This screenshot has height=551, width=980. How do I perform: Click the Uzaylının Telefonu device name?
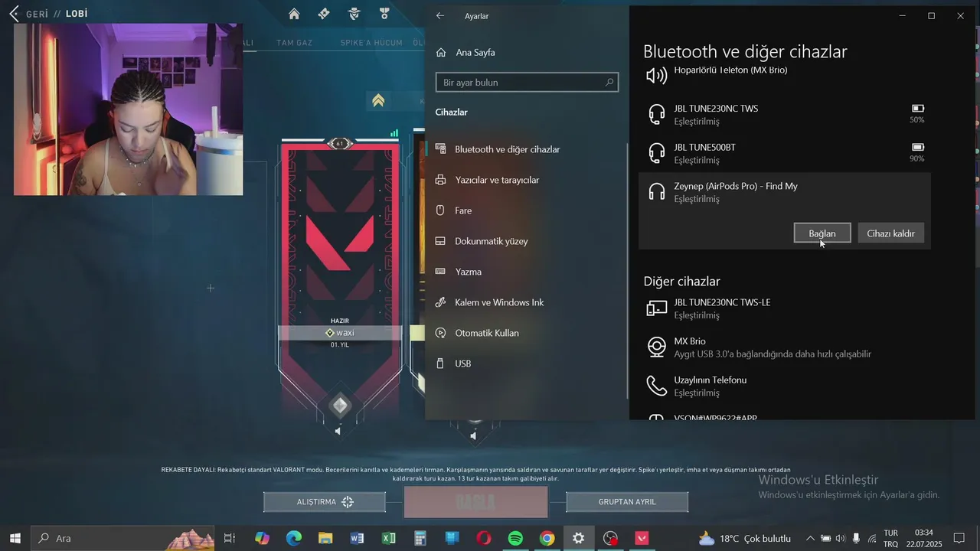click(710, 380)
